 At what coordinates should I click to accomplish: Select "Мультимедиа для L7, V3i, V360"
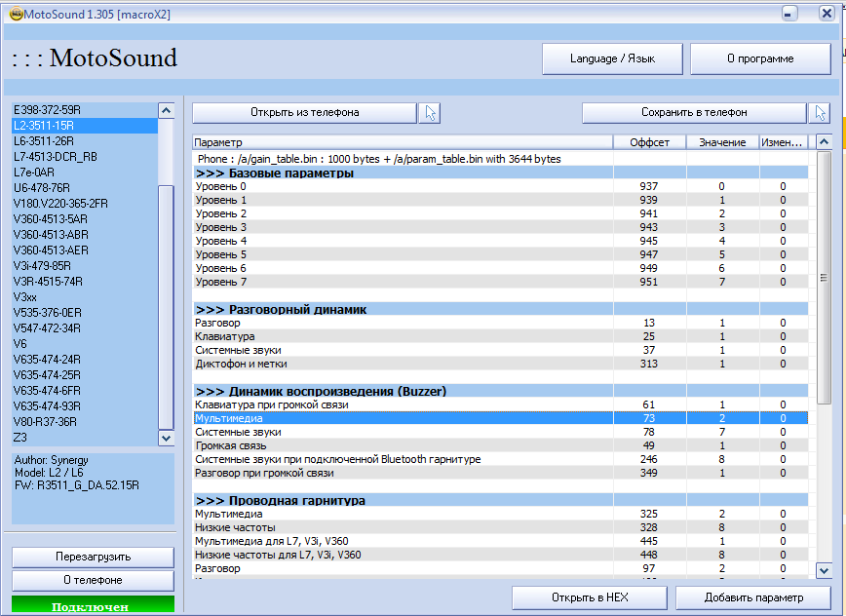(x=500, y=541)
